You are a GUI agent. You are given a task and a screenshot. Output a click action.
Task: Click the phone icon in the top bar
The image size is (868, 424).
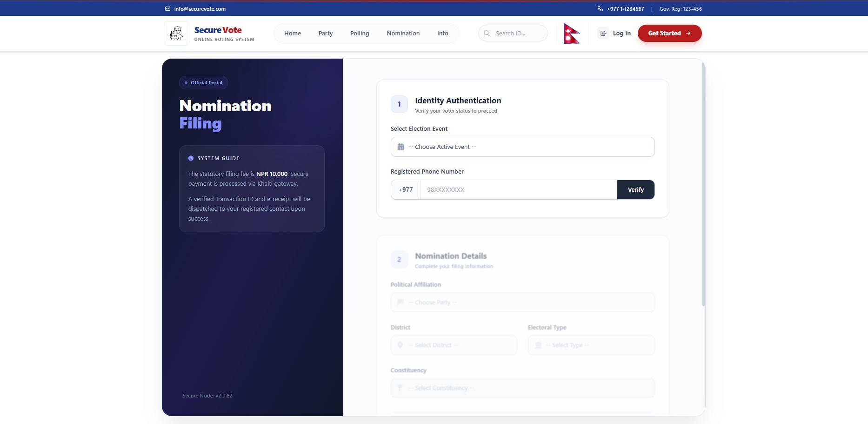(x=600, y=9)
